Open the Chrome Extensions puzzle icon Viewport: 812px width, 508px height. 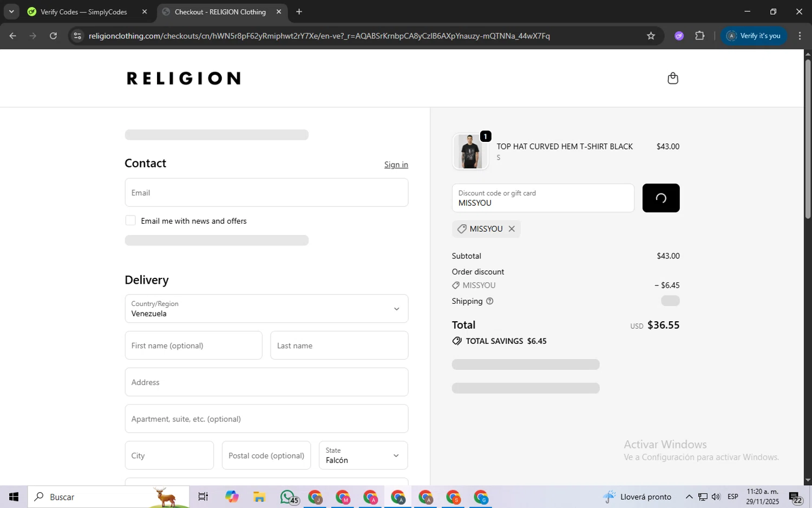click(699, 36)
